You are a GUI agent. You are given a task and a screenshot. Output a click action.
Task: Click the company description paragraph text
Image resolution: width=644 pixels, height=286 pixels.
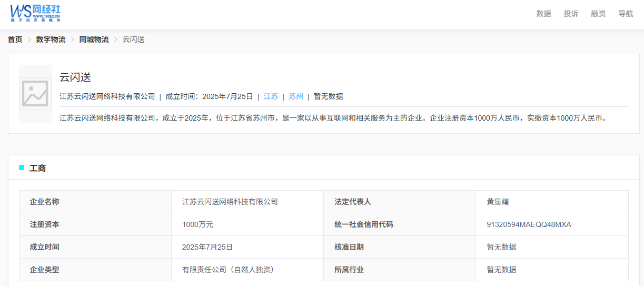(334, 118)
